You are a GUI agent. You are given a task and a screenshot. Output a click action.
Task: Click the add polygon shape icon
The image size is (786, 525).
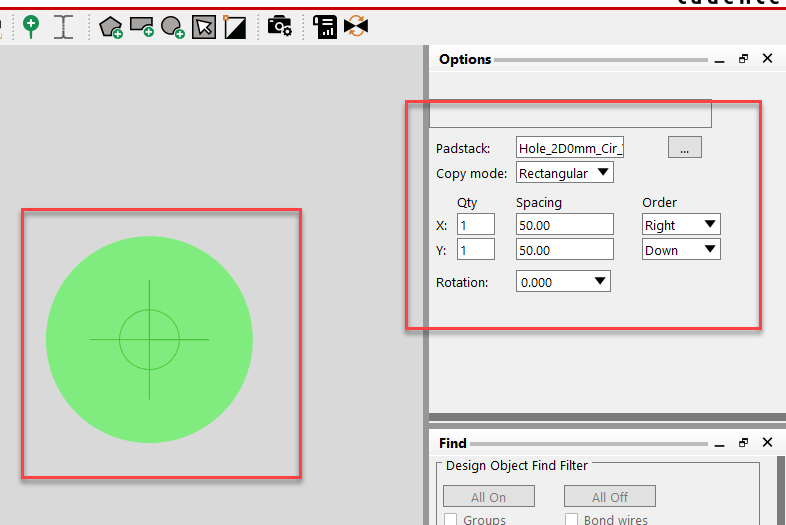pyautogui.click(x=111, y=27)
